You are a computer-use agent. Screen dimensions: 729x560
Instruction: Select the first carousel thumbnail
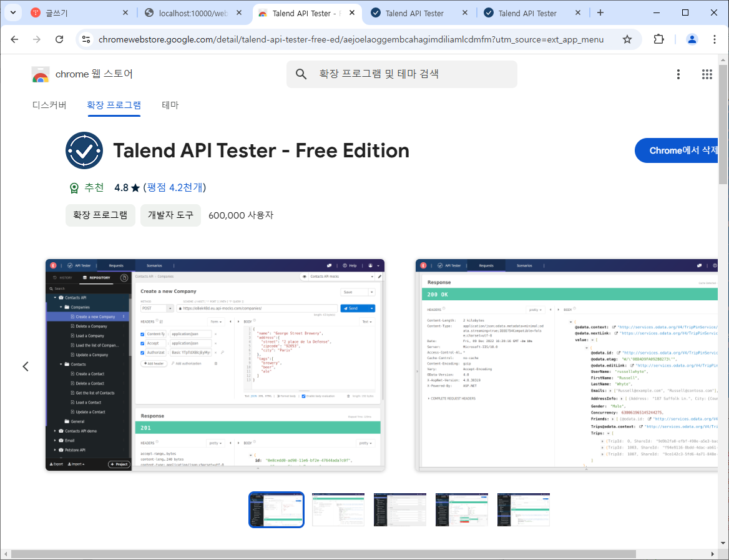coord(276,510)
